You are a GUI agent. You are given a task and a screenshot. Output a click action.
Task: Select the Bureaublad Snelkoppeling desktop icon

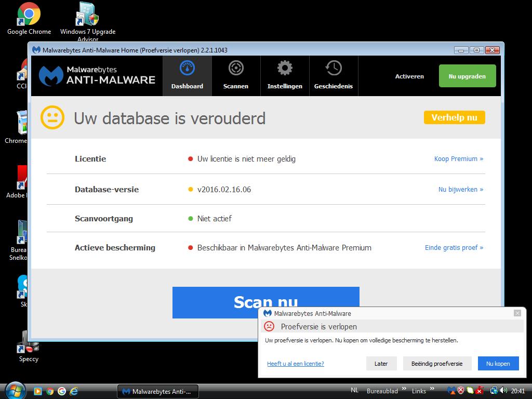pyautogui.click(x=19, y=240)
